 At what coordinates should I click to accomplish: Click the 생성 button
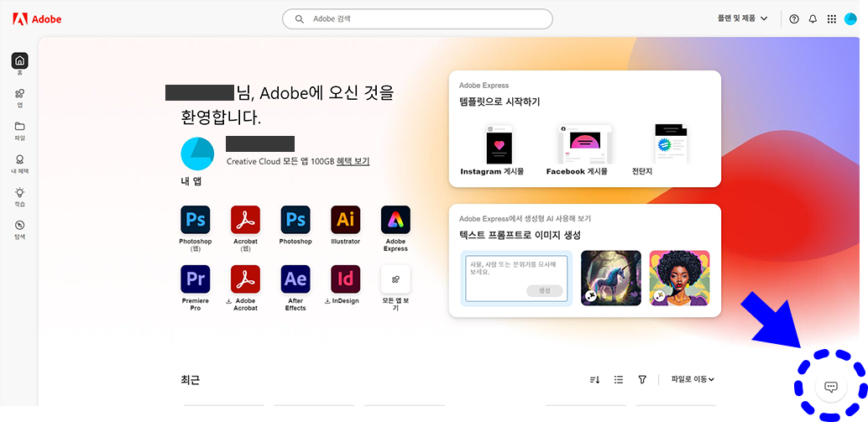pyautogui.click(x=545, y=291)
